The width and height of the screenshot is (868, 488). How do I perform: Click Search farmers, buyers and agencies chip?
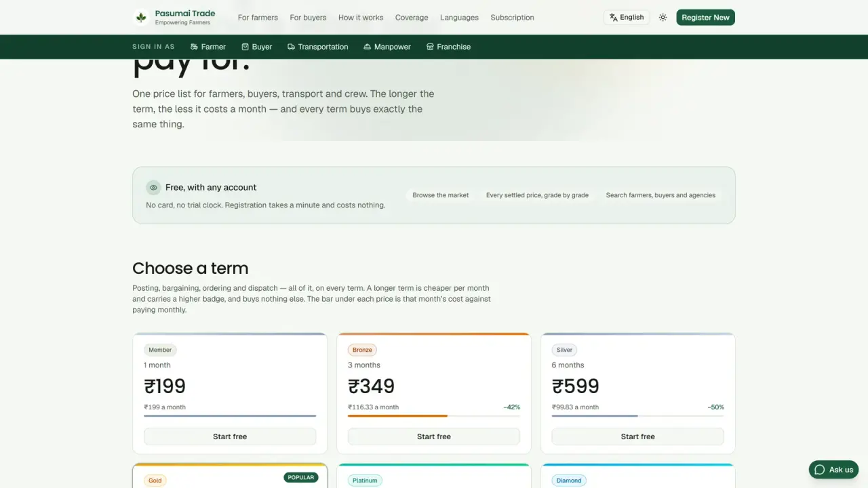pyautogui.click(x=660, y=195)
